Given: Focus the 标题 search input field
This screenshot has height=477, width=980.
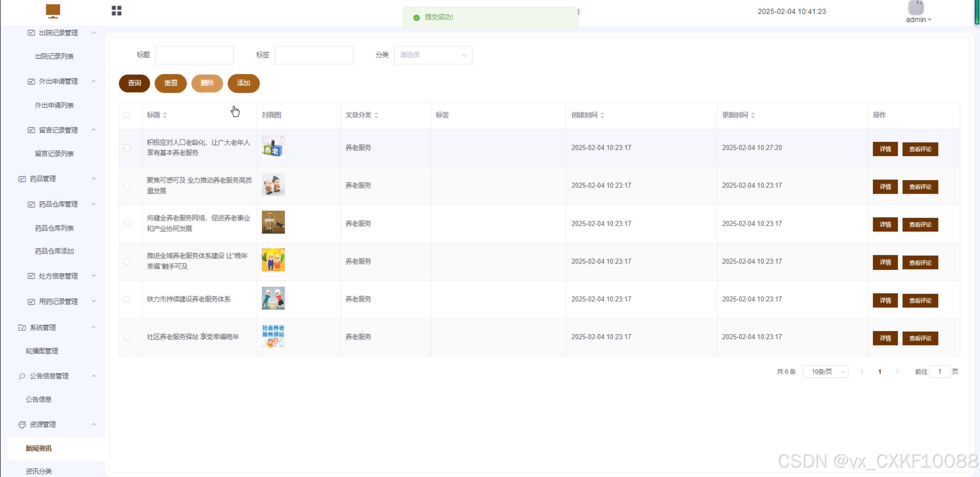Looking at the screenshot, I should pos(194,55).
